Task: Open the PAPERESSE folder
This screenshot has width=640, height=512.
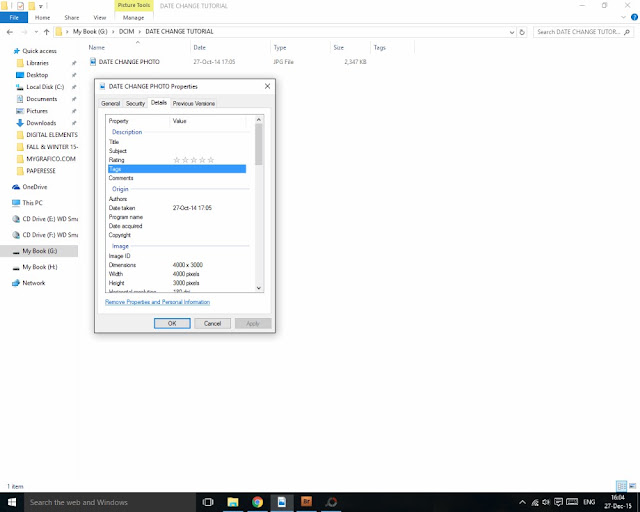Action: click(41, 171)
